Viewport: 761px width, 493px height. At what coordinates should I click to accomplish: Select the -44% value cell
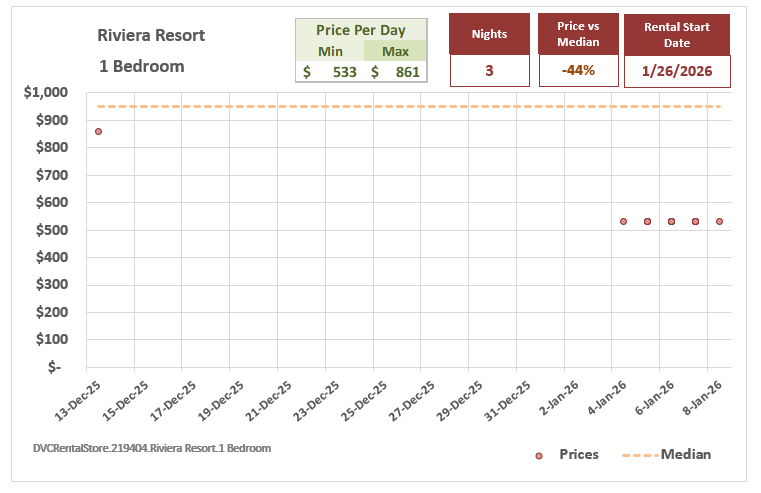[x=577, y=71]
